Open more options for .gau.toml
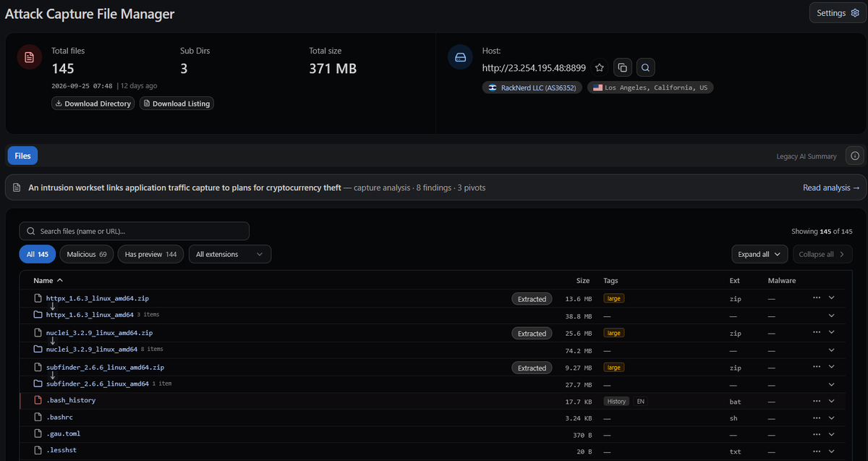This screenshot has height=461, width=868. pyautogui.click(x=817, y=434)
